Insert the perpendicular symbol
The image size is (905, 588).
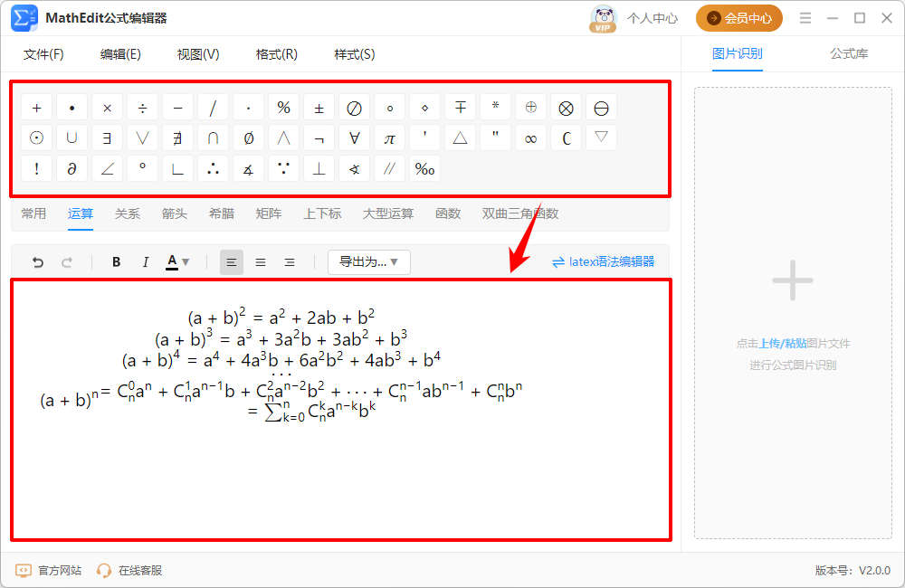pyautogui.click(x=319, y=169)
